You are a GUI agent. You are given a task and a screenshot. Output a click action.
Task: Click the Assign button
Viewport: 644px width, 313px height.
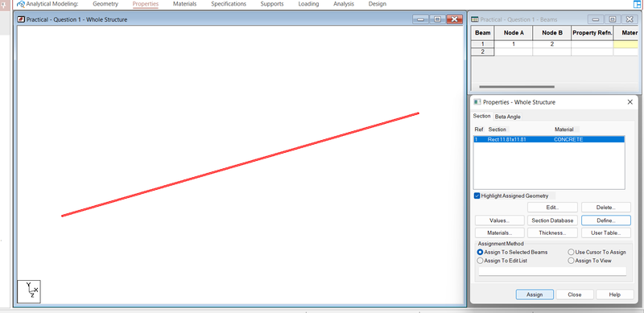[x=535, y=294]
